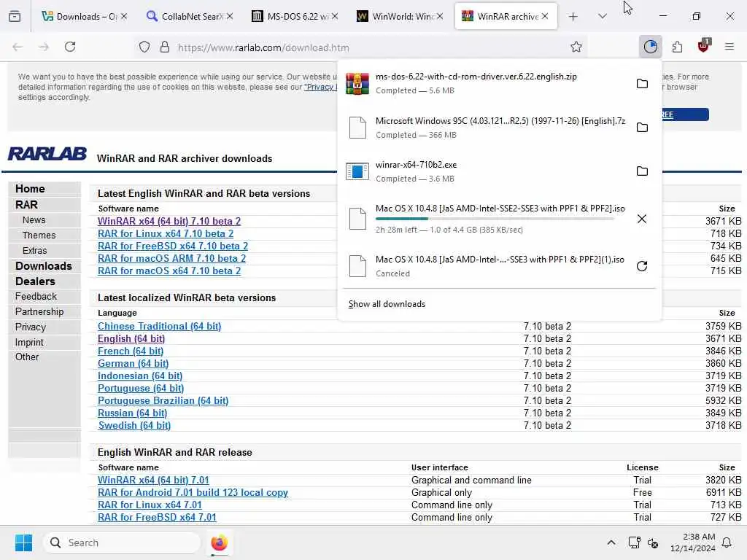Cancel the Mac OS X iso download
This screenshot has width=747, height=560.
(642, 219)
